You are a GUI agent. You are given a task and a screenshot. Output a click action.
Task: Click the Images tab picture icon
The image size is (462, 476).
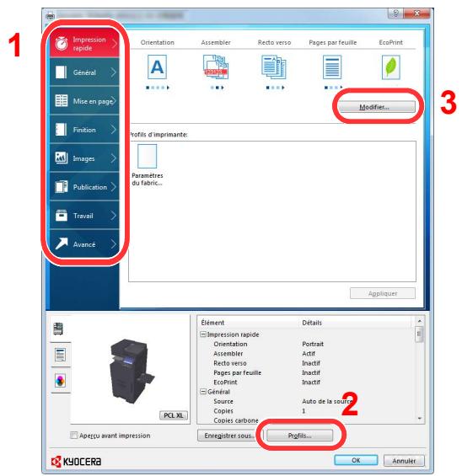coord(62,158)
